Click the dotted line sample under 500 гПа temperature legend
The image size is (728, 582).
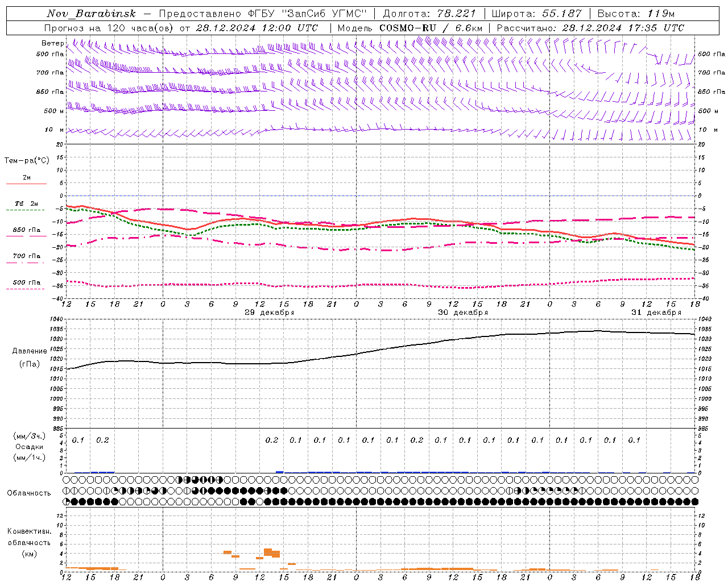click(x=26, y=289)
